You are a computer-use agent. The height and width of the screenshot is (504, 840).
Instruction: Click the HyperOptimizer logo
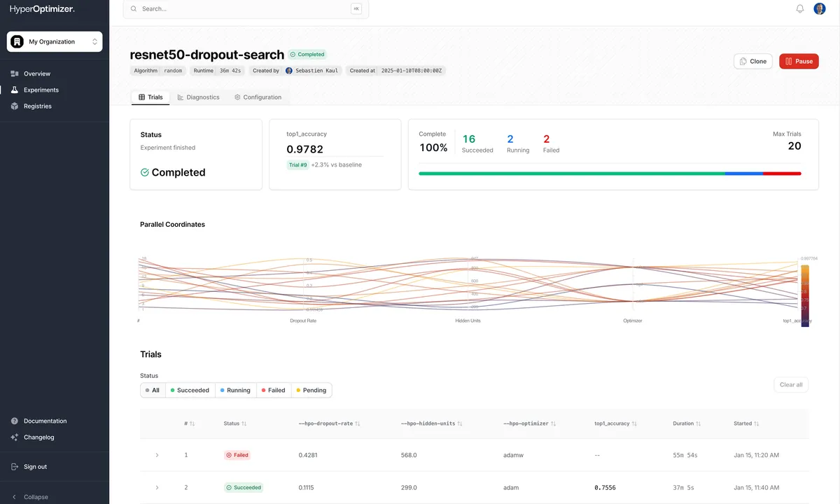[42, 9]
